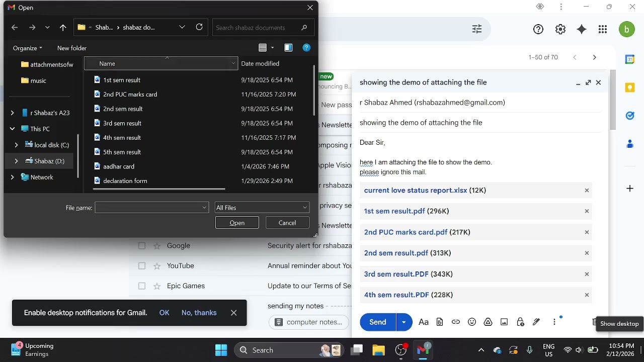Expand the Network tree node
The width and height of the screenshot is (644, 362).
pyautogui.click(x=12, y=177)
